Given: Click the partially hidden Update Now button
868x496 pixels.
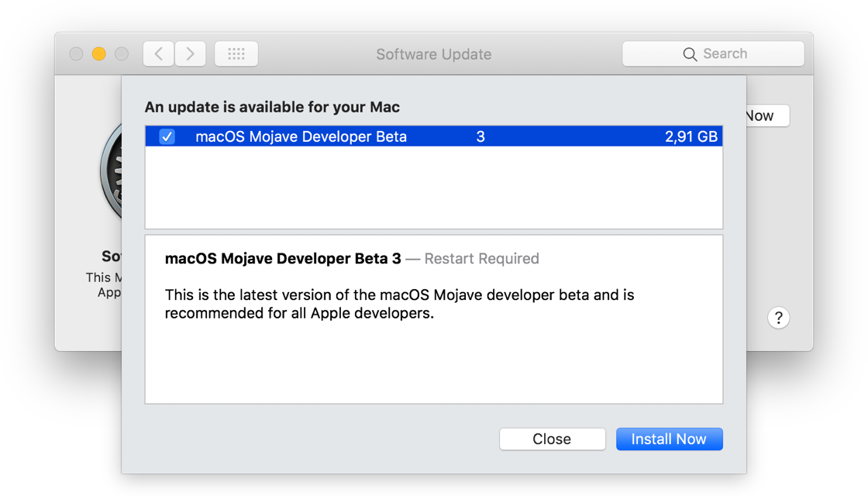Looking at the screenshot, I should click(x=767, y=115).
